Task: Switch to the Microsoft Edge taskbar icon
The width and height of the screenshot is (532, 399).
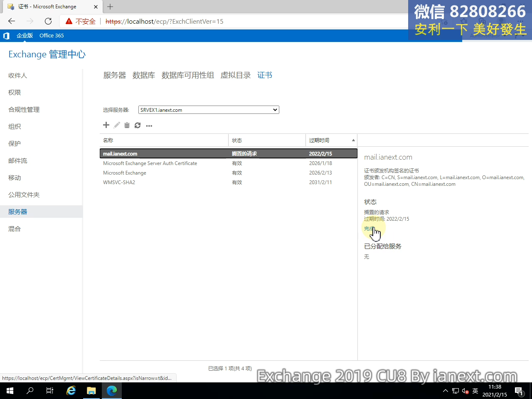Action: tap(112, 391)
